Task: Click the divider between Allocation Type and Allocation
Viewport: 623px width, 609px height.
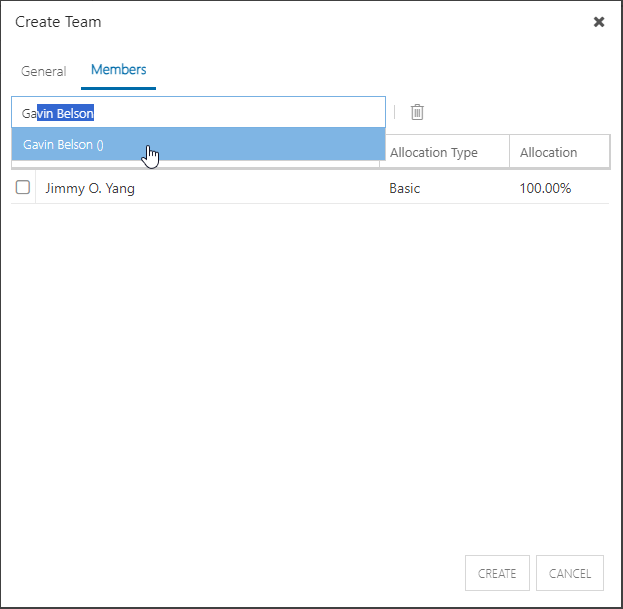Action: (509, 151)
